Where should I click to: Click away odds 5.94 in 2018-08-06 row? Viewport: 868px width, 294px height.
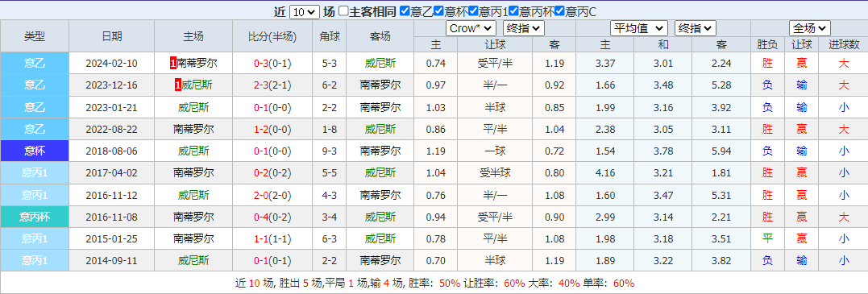point(721,151)
